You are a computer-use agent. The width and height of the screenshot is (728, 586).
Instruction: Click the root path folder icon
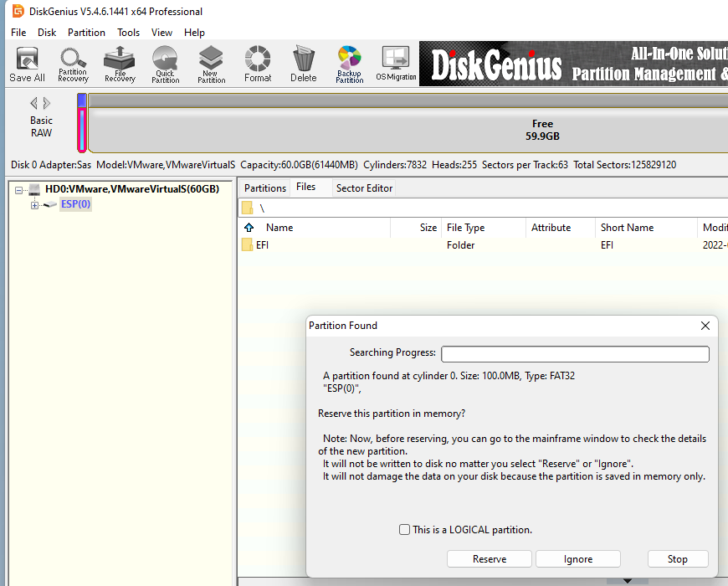tap(247, 208)
